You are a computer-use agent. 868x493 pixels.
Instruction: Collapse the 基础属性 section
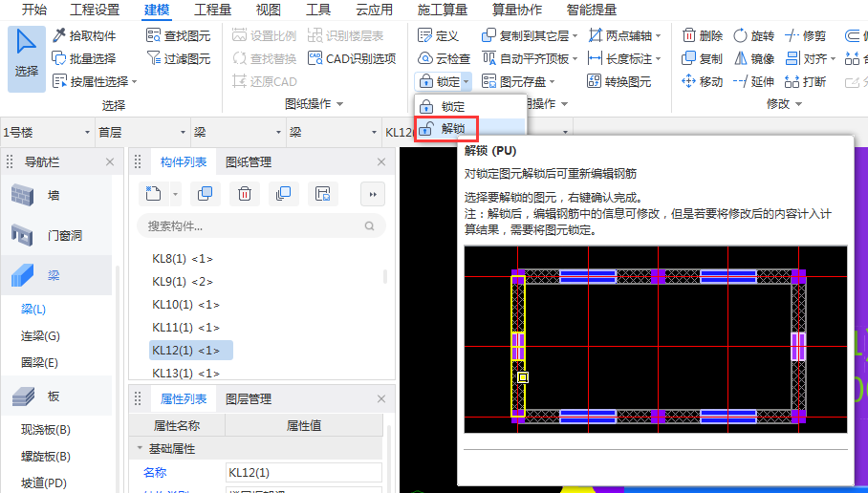pyautogui.click(x=140, y=448)
